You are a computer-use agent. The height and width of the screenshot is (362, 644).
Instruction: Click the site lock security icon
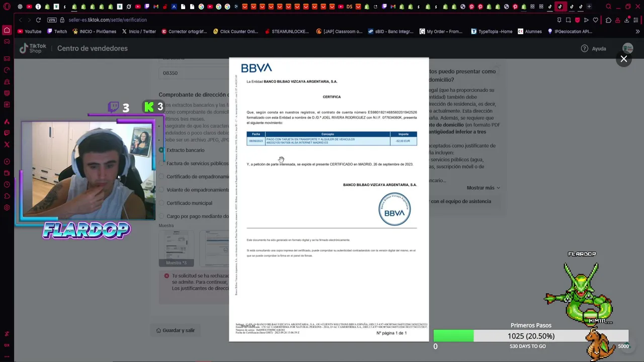[62, 20]
